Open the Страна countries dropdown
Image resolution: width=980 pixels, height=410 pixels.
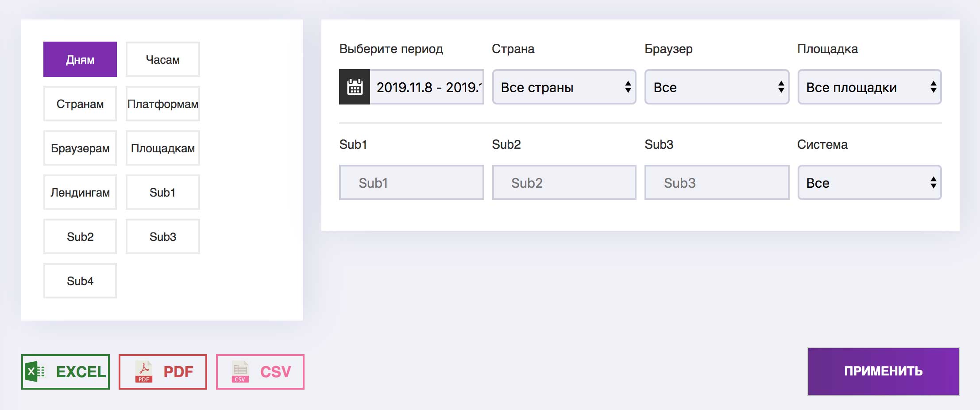564,87
